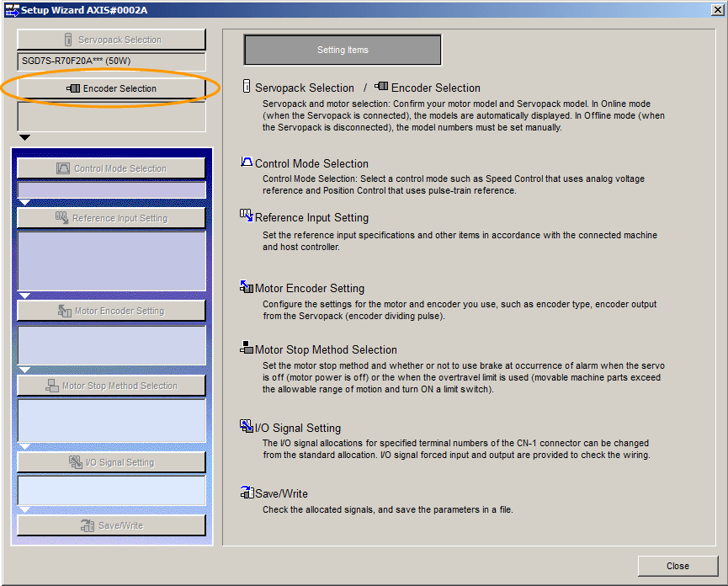The height and width of the screenshot is (586, 728).
Task: Click the Motor Encoder Setting heading icon
Action: pyautogui.click(x=247, y=288)
